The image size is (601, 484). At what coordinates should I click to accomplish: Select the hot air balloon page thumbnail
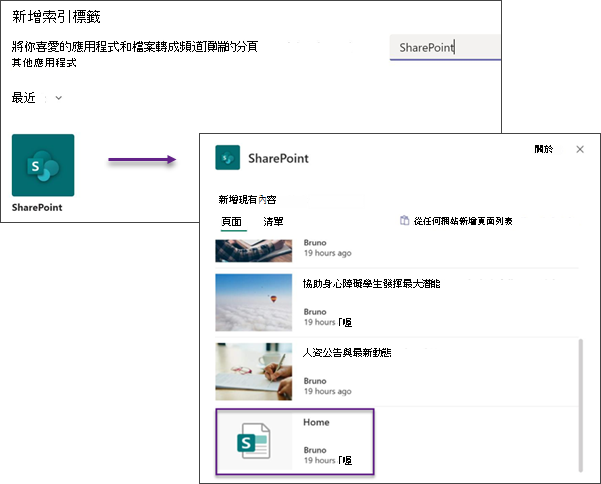tap(254, 302)
